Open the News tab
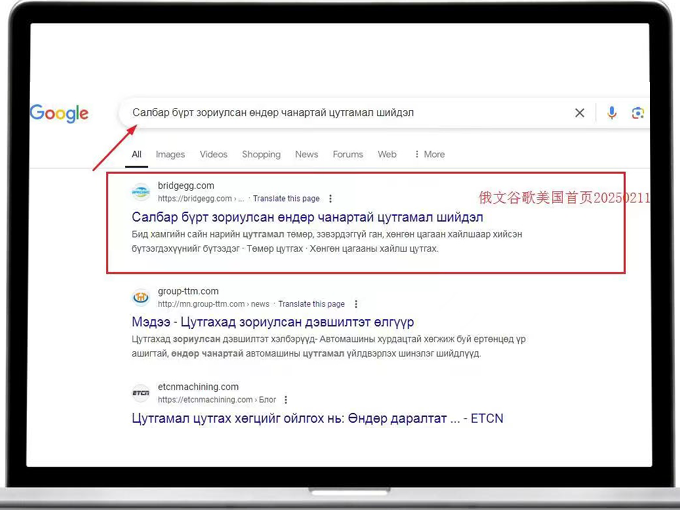680x510 pixels. (307, 154)
